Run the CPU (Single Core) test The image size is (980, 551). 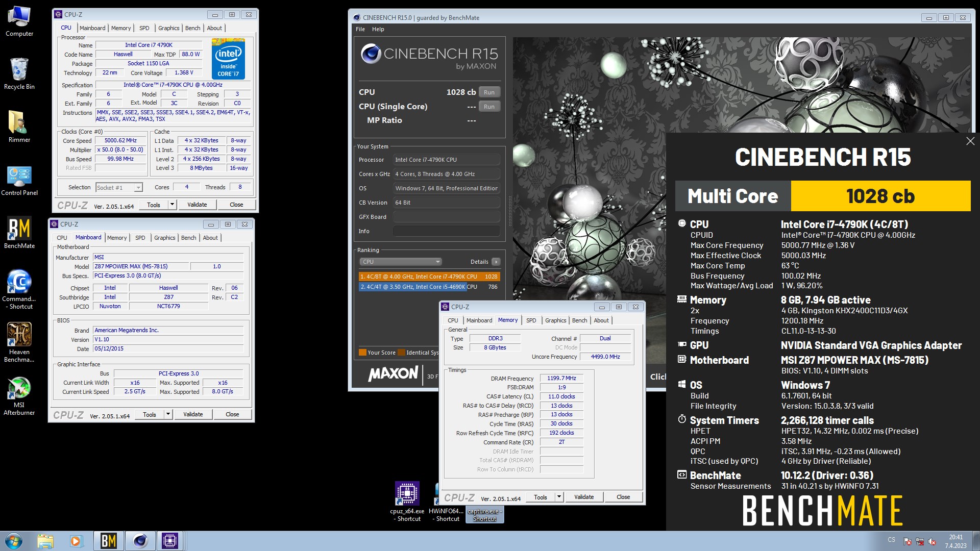tap(489, 107)
